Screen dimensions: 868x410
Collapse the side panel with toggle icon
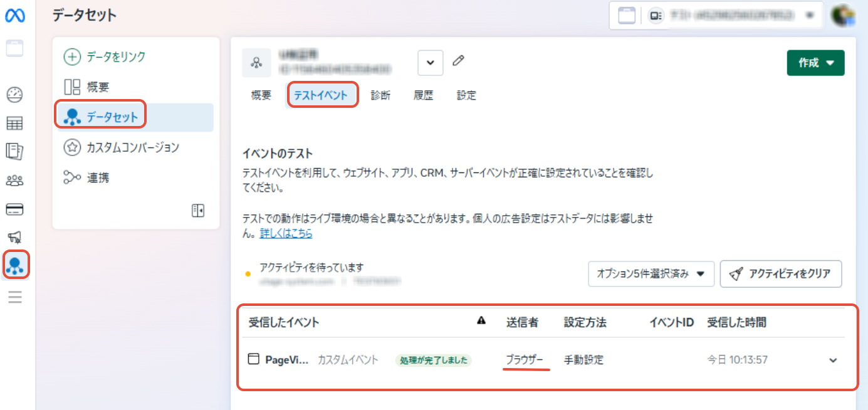tap(198, 211)
